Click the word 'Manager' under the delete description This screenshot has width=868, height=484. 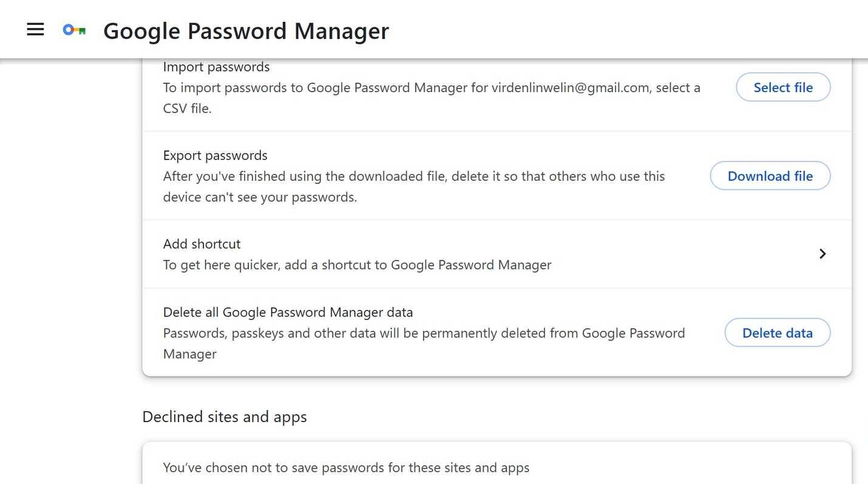click(x=189, y=354)
